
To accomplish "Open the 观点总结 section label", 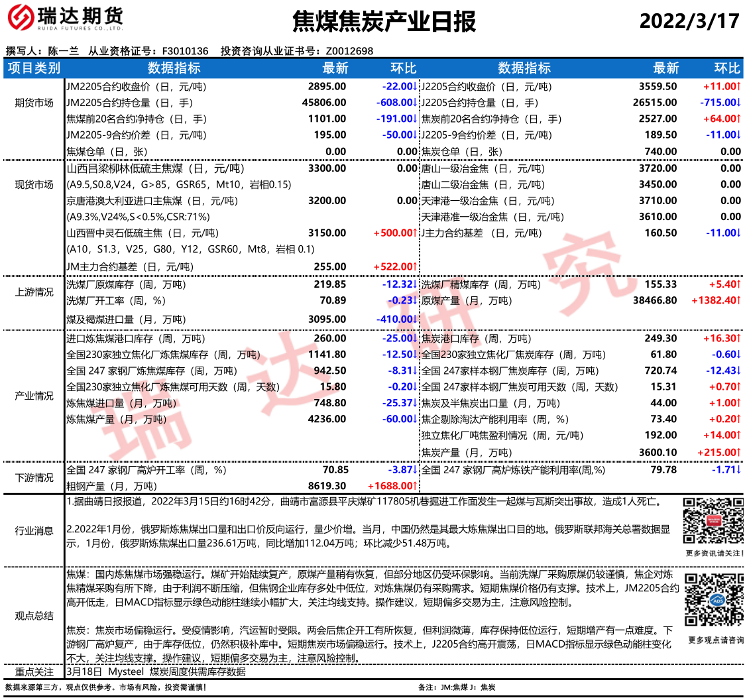I will coord(34,616).
